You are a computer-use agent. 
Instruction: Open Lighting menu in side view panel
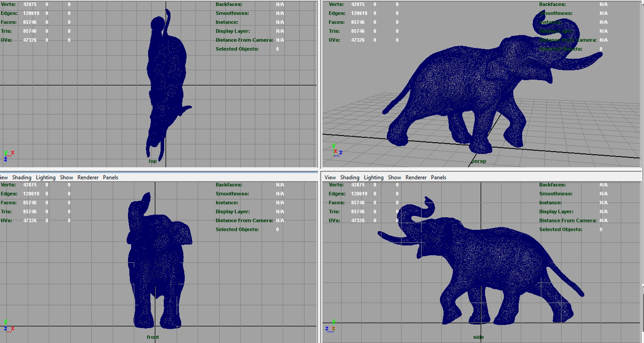pos(374,177)
